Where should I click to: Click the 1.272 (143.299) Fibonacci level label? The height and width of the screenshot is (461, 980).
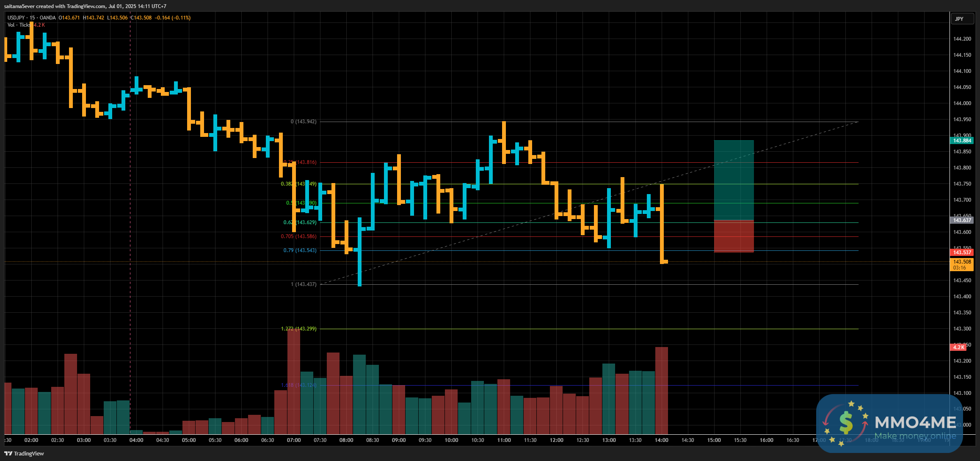299,329
